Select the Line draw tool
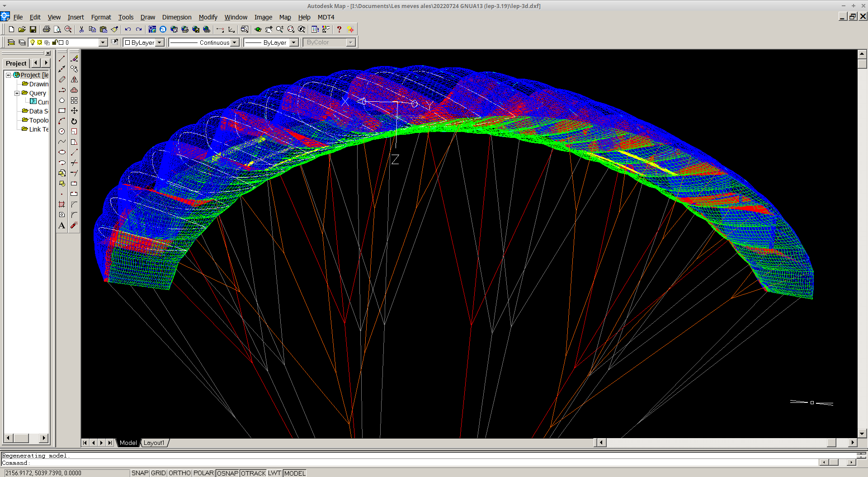This screenshot has width=868, height=477. coord(62,59)
